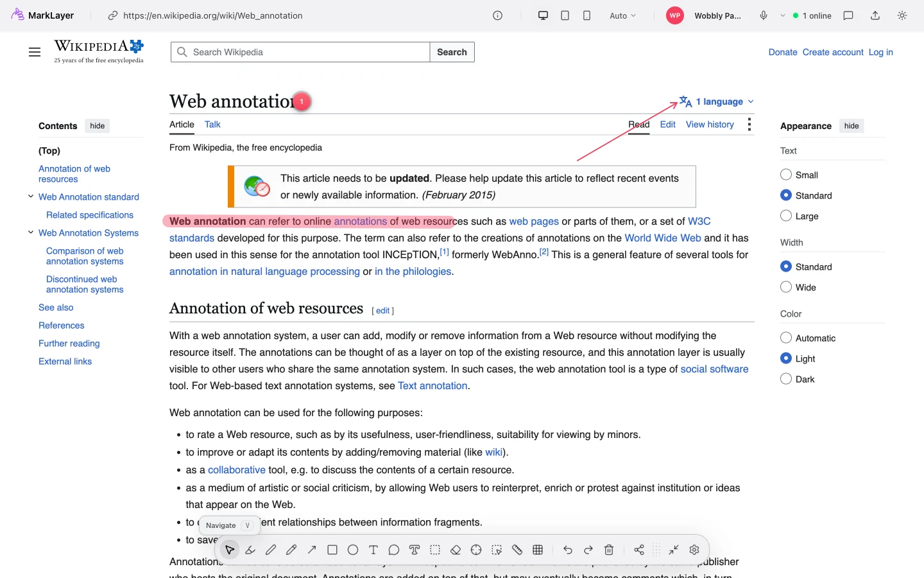924x578 pixels.
Task: Select the ellipse shape tool
Action: pos(353,550)
